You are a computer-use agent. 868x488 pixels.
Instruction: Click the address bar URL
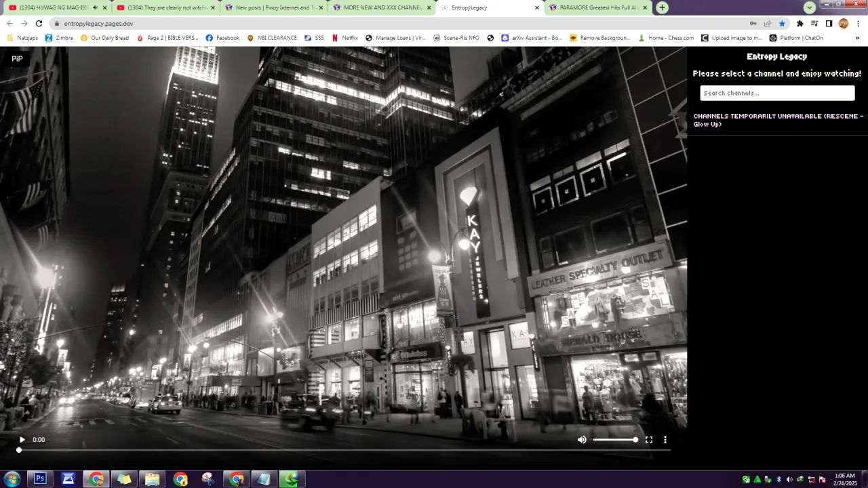[98, 23]
